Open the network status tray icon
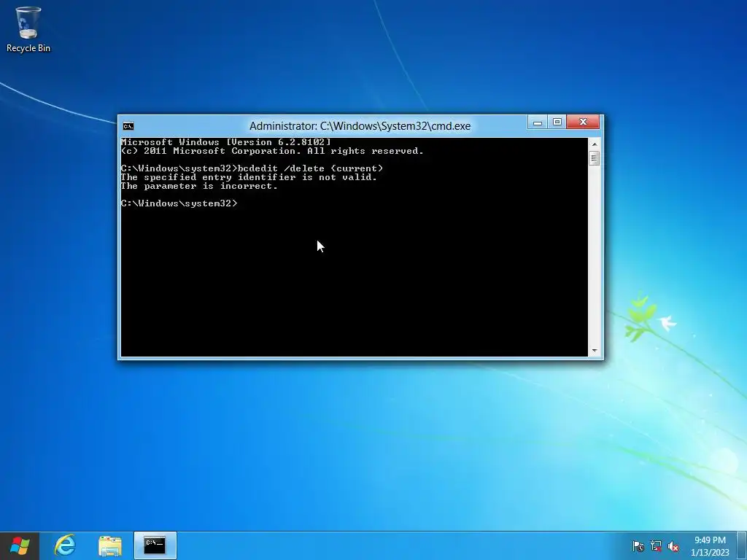 656,546
